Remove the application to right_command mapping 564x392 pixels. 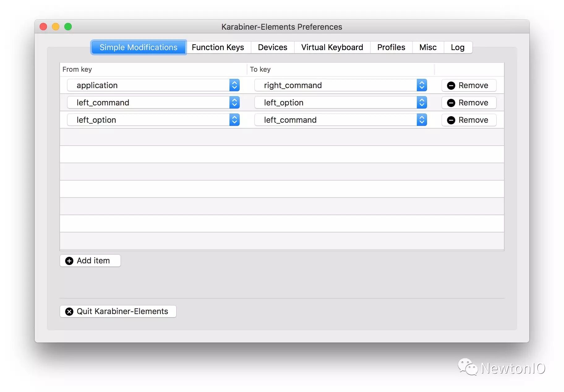(469, 85)
